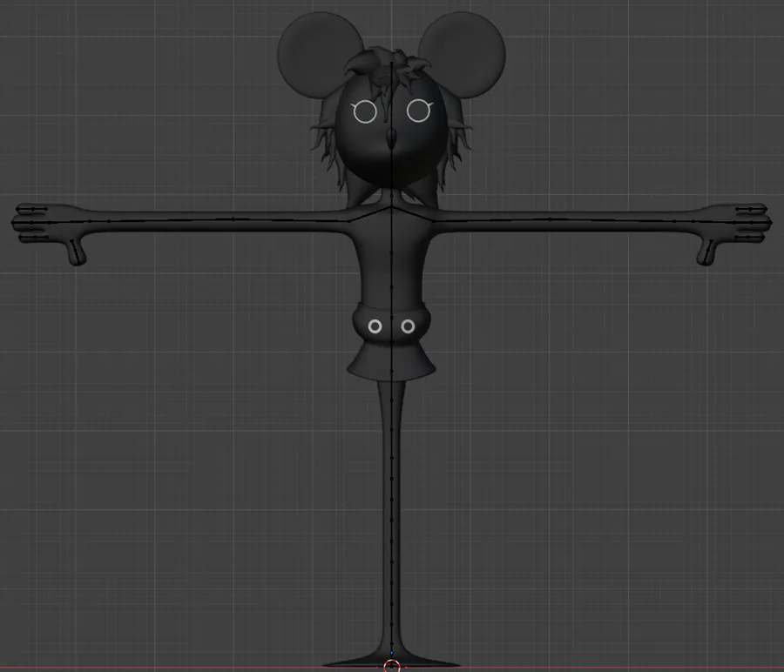Select the left belt button ring
Screen dimensions: 784x672
pos(375,326)
